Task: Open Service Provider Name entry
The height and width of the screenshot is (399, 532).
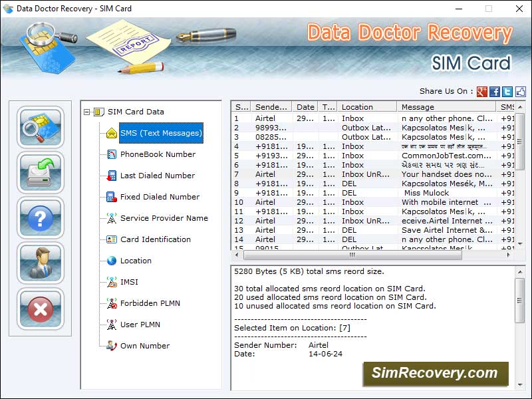Action: (164, 218)
